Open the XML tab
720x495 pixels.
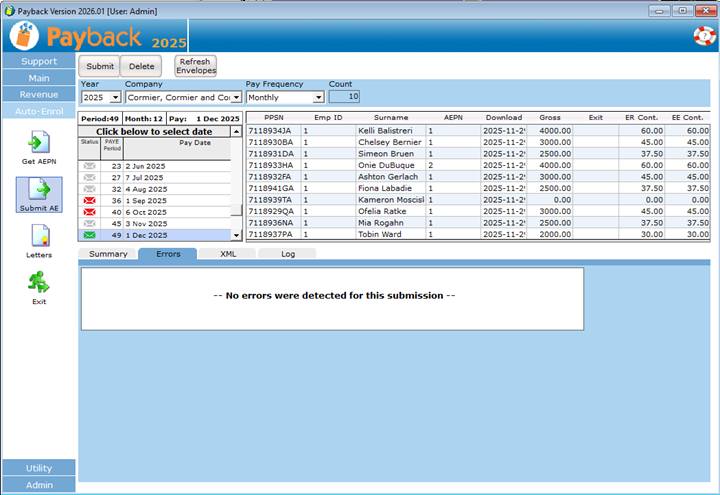228,254
